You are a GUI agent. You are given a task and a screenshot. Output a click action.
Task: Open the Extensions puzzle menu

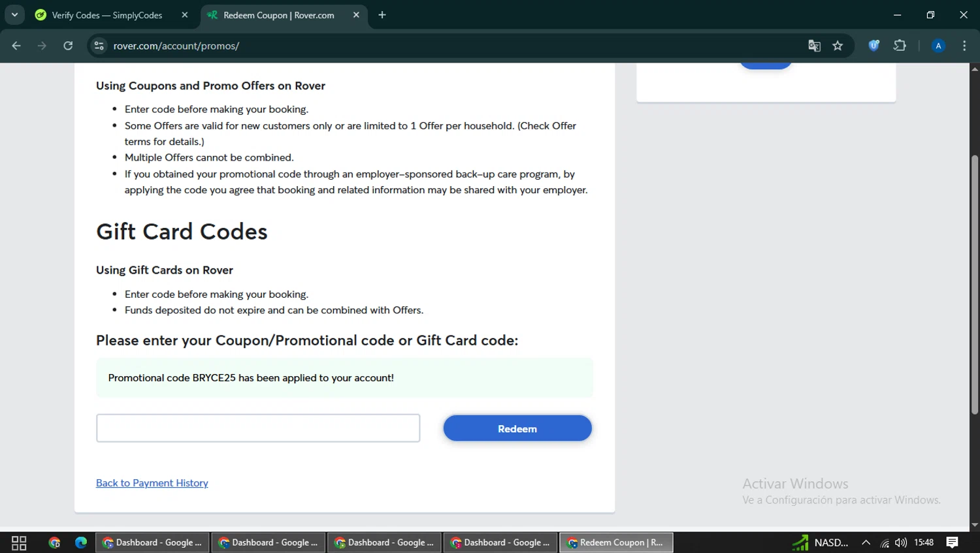tap(900, 46)
